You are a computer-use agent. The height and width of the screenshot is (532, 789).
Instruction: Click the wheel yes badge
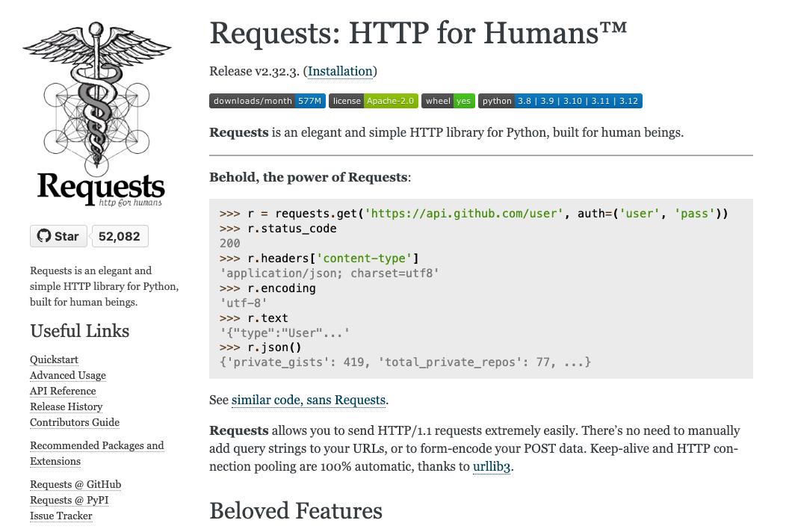(448, 101)
